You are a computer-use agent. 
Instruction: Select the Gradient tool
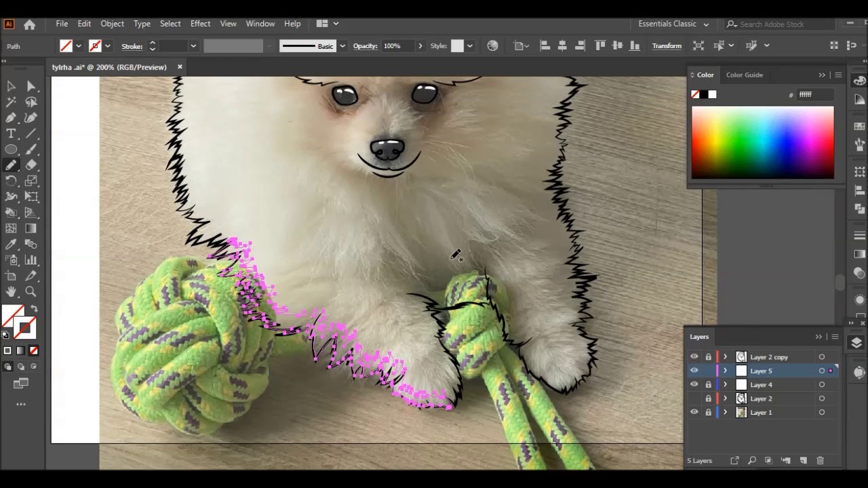[31, 228]
